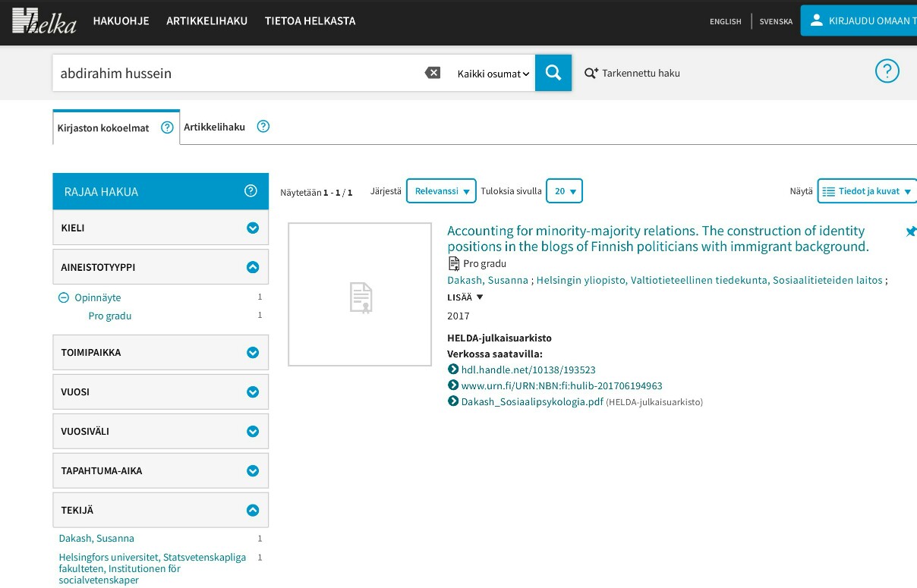Screen dimensions: 917x588
Task: Click the user icon in Kirjaudu button
Action: pos(816,20)
